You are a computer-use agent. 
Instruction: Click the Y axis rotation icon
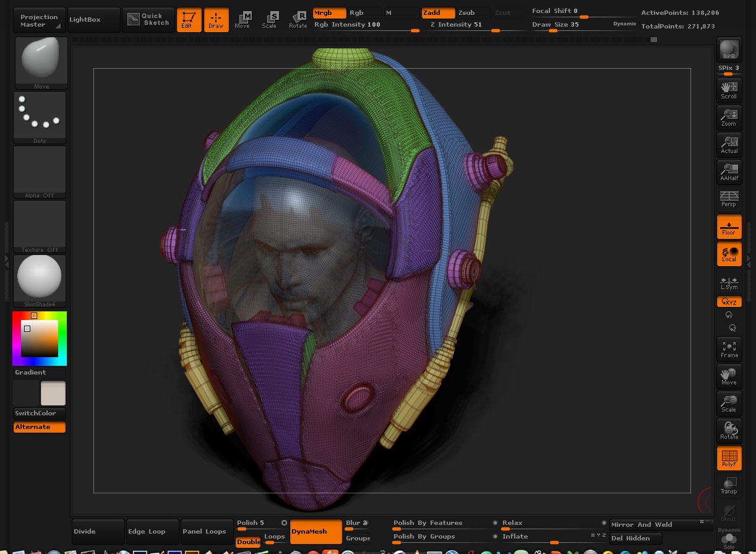[729, 315]
